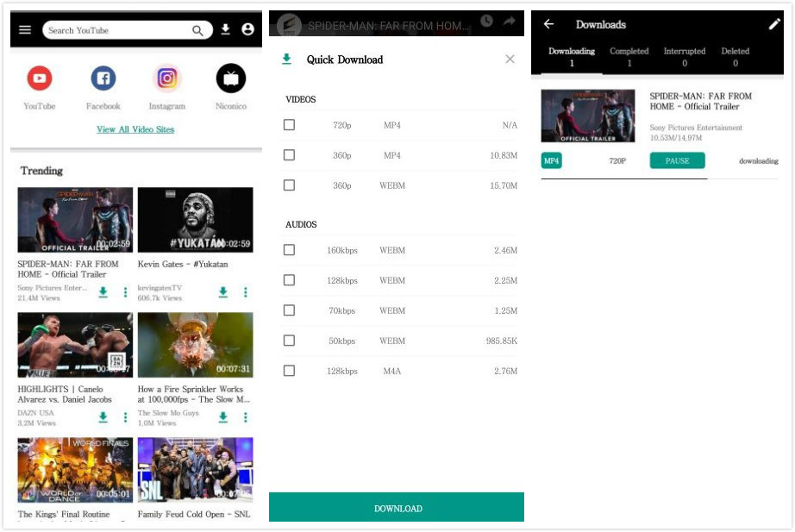Open more options for Kevin Gates video
Image resolution: width=795 pixels, height=532 pixels.
(x=245, y=292)
